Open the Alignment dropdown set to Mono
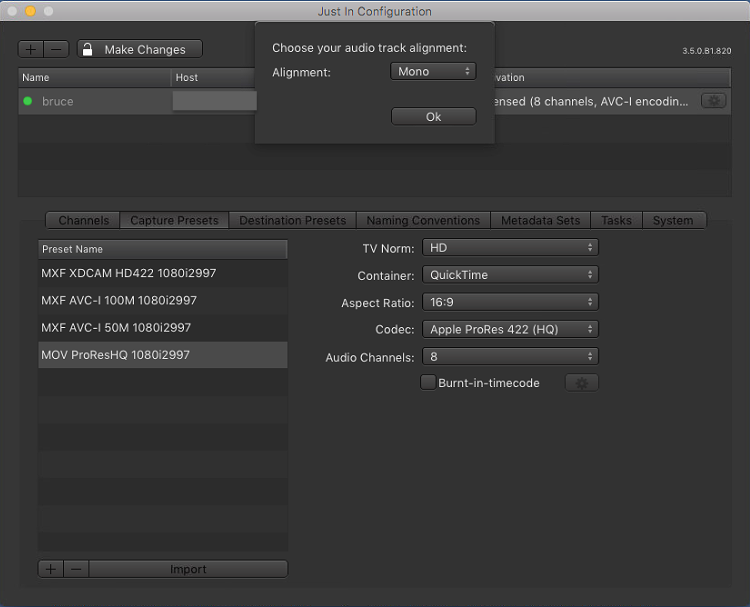750x607 pixels. [433, 72]
